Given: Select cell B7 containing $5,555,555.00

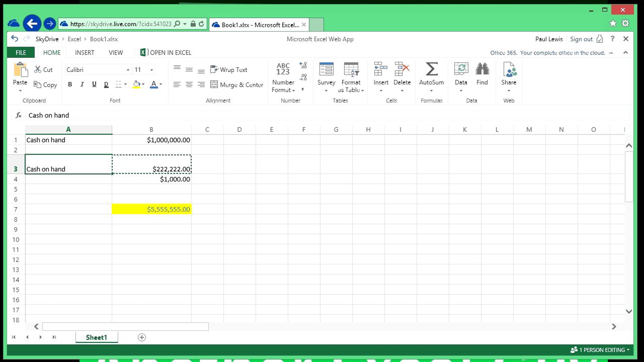Looking at the screenshot, I should click(152, 209).
